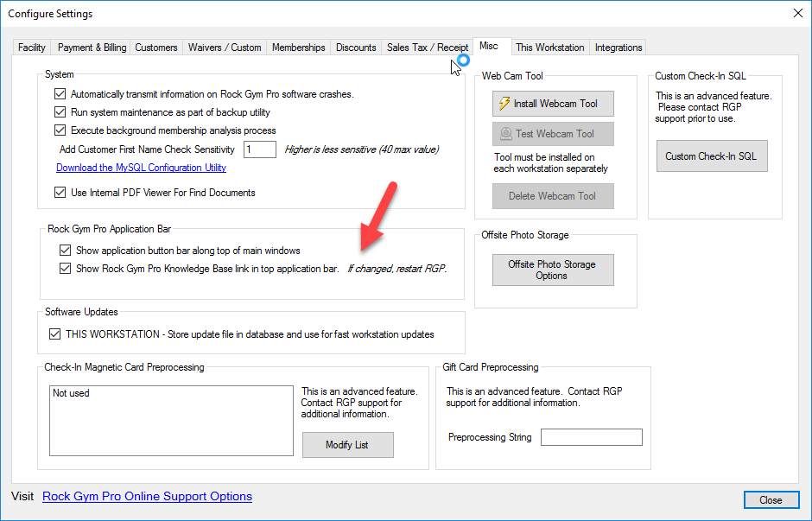Click the Delete Webcam Tool button
This screenshot has height=521, width=812.
pyautogui.click(x=553, y=196)
